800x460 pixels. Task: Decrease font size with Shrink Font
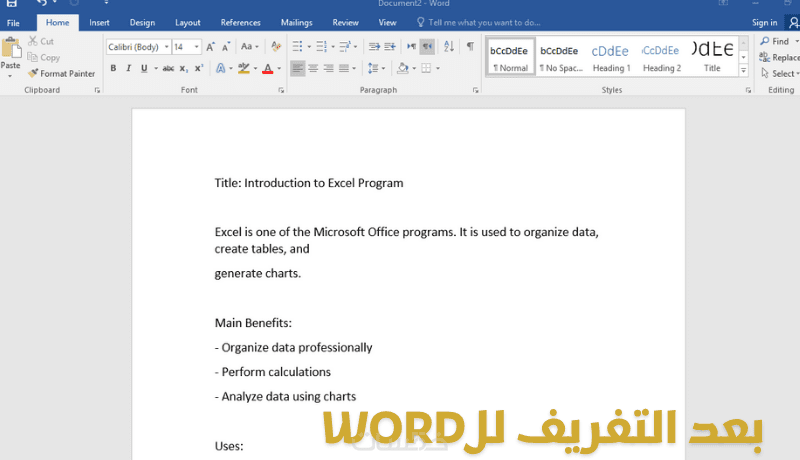226,47
